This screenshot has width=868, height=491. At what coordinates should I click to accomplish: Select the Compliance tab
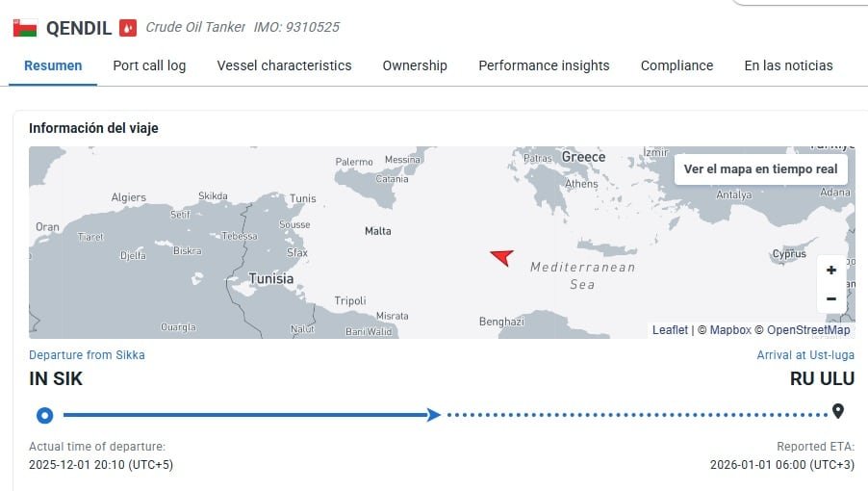tap(677, 65)
